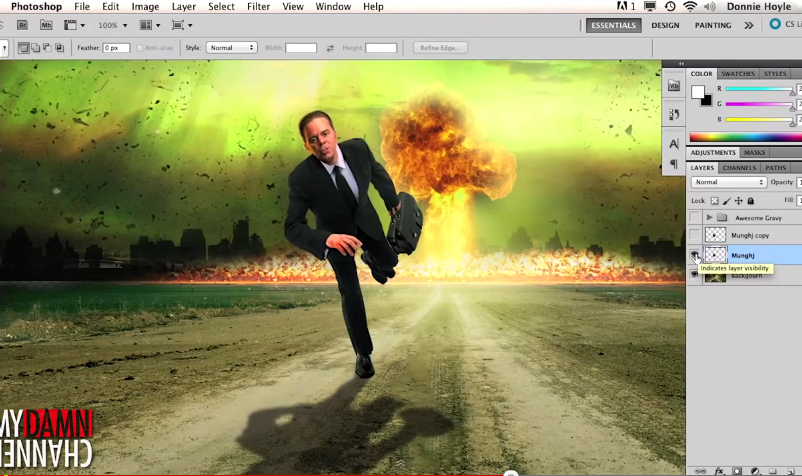
Task: Open the Filter menu
Action: 258,7
